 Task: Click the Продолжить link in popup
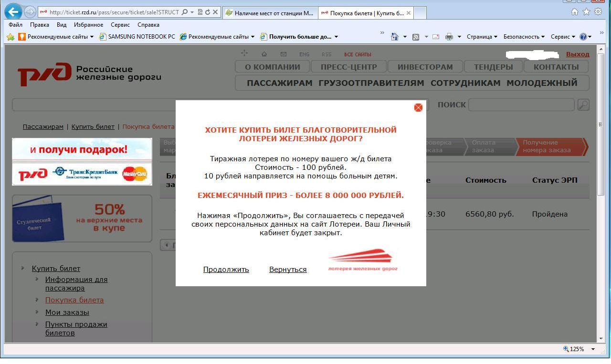226,270
